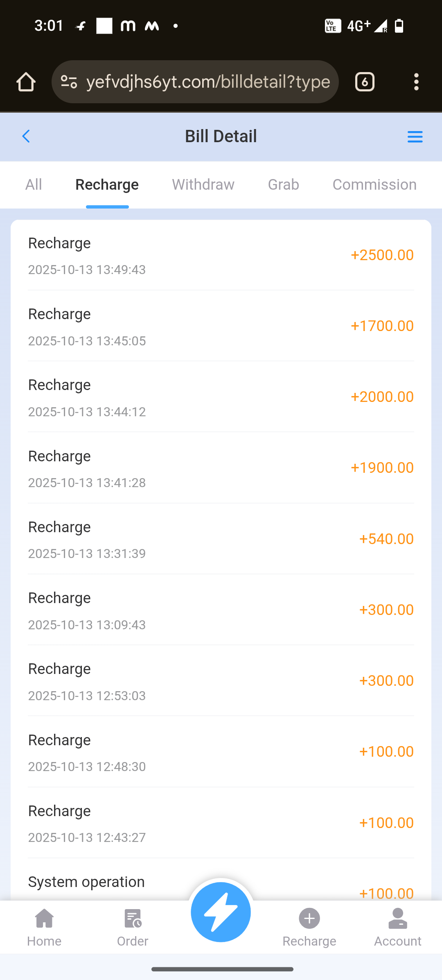This screenshot has width=442, height=980.
Task: Tap the back arrow in Bill Detail header
Action: pos(26,136)
